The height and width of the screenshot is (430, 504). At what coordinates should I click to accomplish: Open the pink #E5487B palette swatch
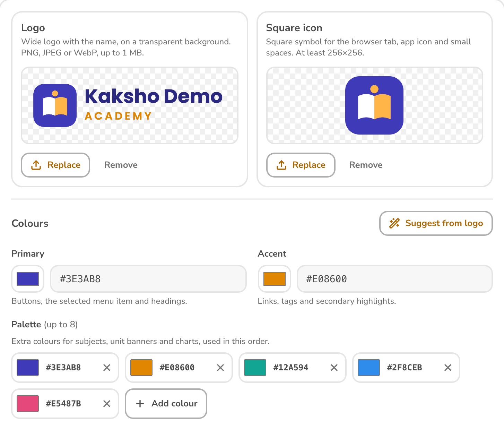(28, 404)
